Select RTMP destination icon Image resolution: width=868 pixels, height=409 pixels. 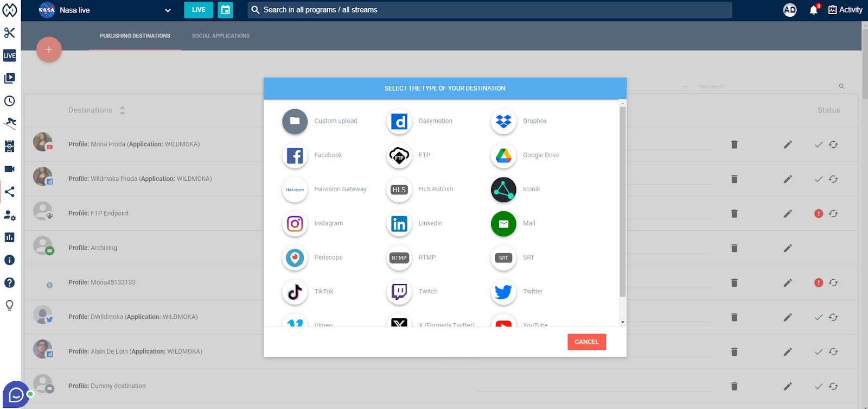tap(399, 258)
